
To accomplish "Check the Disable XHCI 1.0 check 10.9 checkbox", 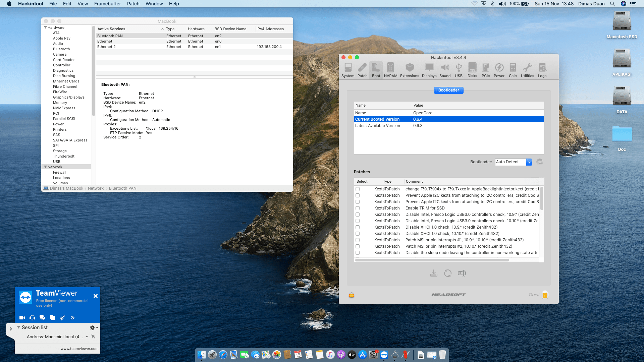I will coord(358,227).
